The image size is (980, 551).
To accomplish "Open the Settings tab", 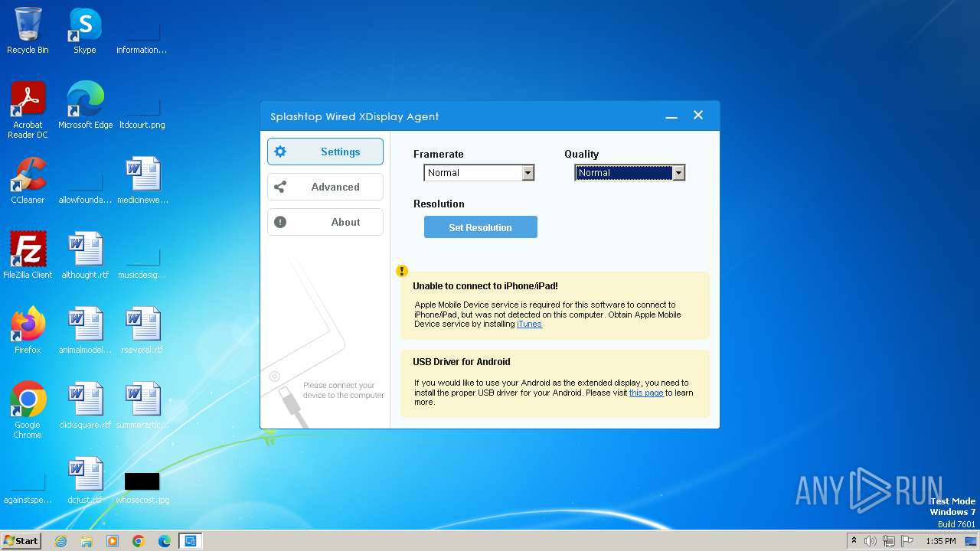I will point(325,152).
